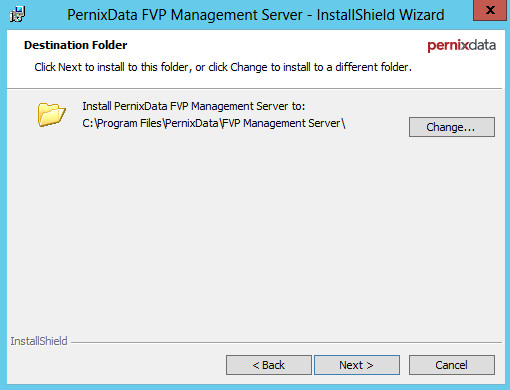This screenshot has height=390, width=510.
Task: Click the yellow open folder icon
Action: tap(51, 115)
